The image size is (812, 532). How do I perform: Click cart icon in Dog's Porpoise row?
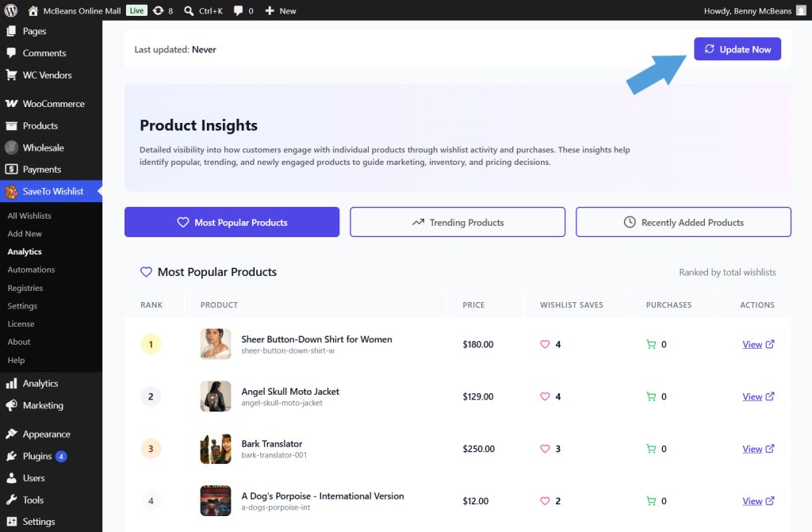[x=651, y=501]
